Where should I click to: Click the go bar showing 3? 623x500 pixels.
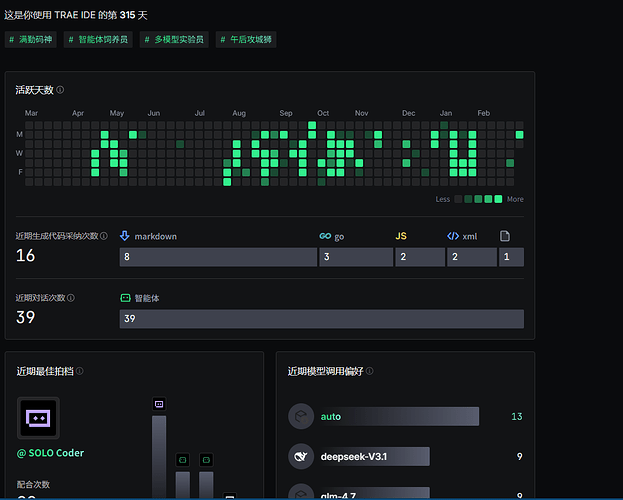(356, 257)
